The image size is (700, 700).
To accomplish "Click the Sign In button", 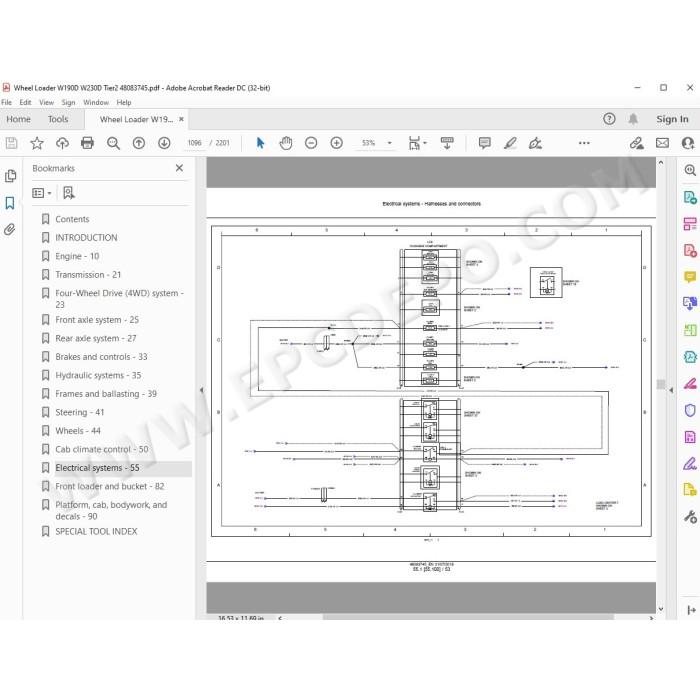I will (x=672, y=119).
